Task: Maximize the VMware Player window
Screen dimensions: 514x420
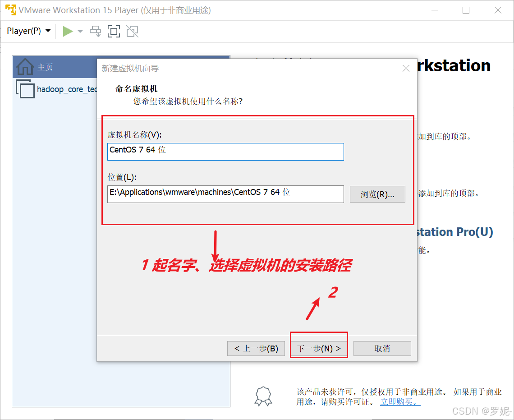Action: point(466,10)
